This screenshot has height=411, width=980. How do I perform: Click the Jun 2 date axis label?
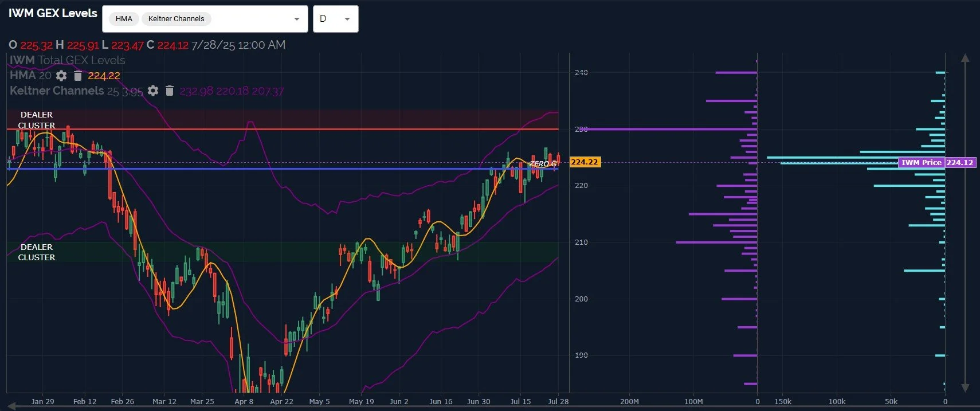pos(399,401)
